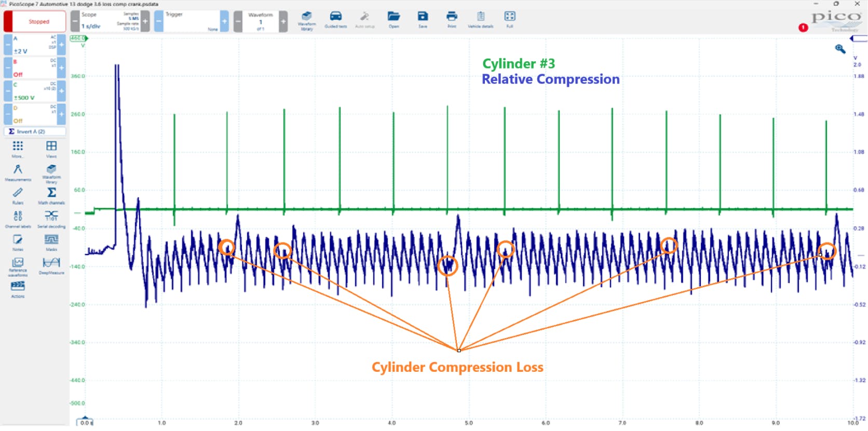Click the Stopped capture button

pyautogui.click(x=35, y=22)
